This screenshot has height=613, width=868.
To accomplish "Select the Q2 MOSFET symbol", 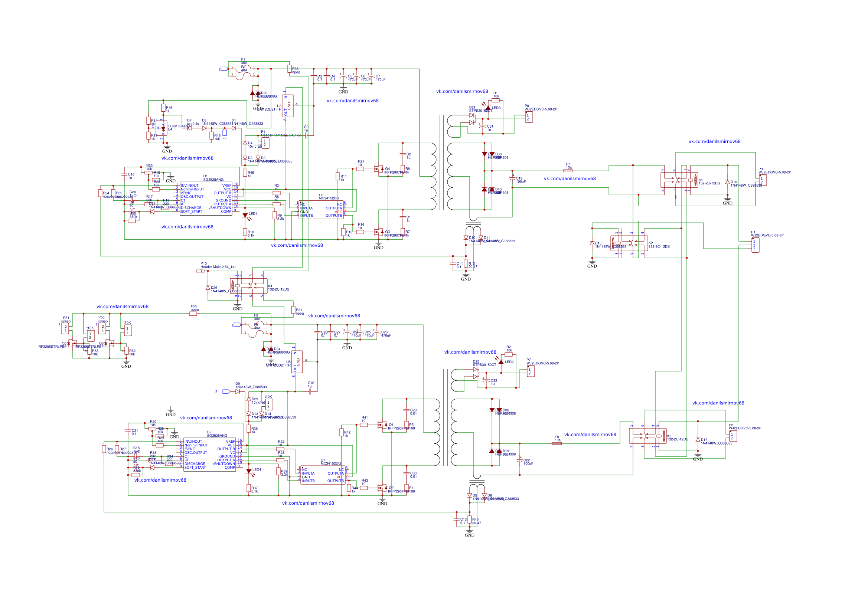I will click(x=382, y=488).
